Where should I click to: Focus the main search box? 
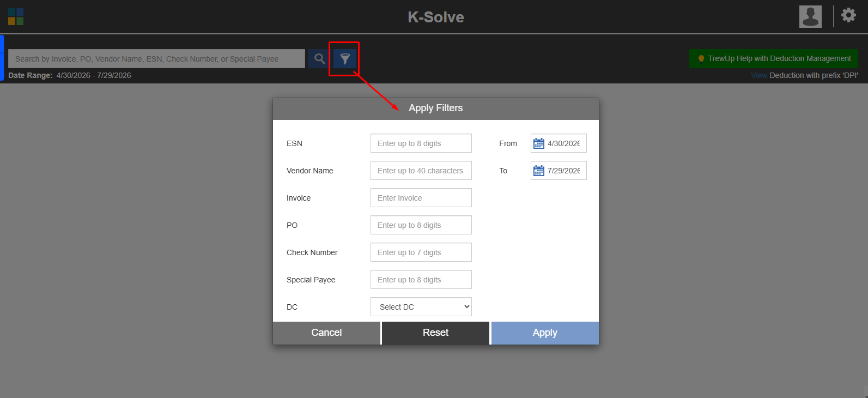(156, 59)
